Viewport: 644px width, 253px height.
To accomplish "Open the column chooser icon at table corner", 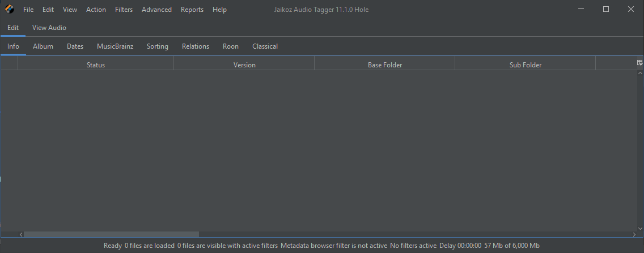I will point(639,63).
